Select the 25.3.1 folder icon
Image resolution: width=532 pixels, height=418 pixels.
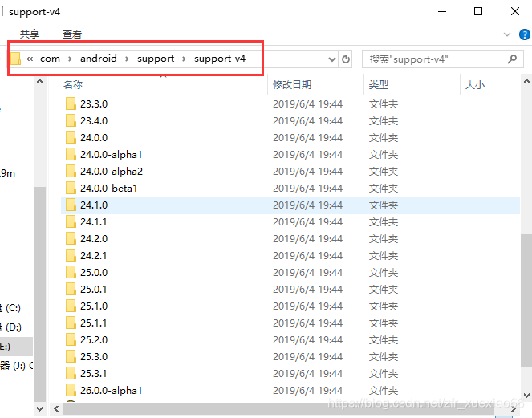pyautogui.click(x=71, y=374)
